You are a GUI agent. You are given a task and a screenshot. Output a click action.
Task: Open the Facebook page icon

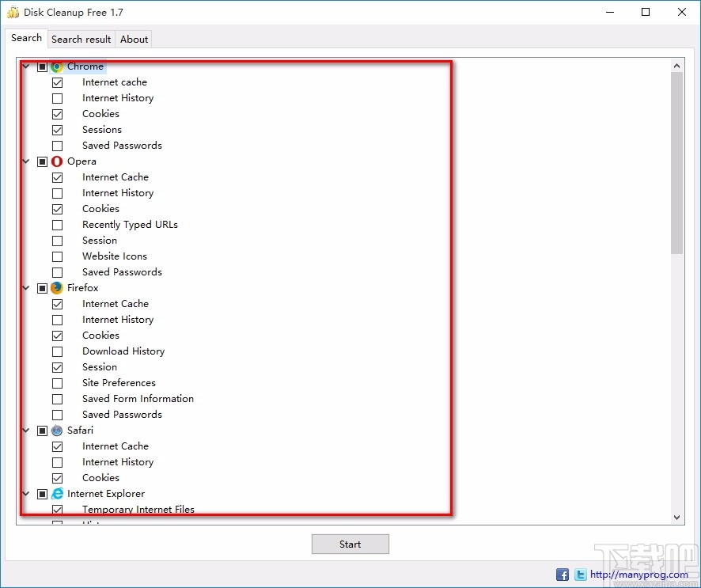(562, 574)
